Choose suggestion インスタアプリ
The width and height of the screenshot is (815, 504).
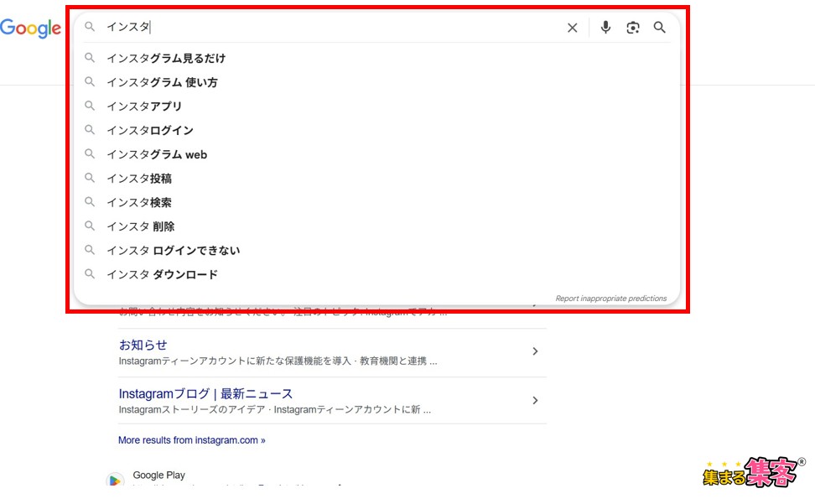(144, 106)
